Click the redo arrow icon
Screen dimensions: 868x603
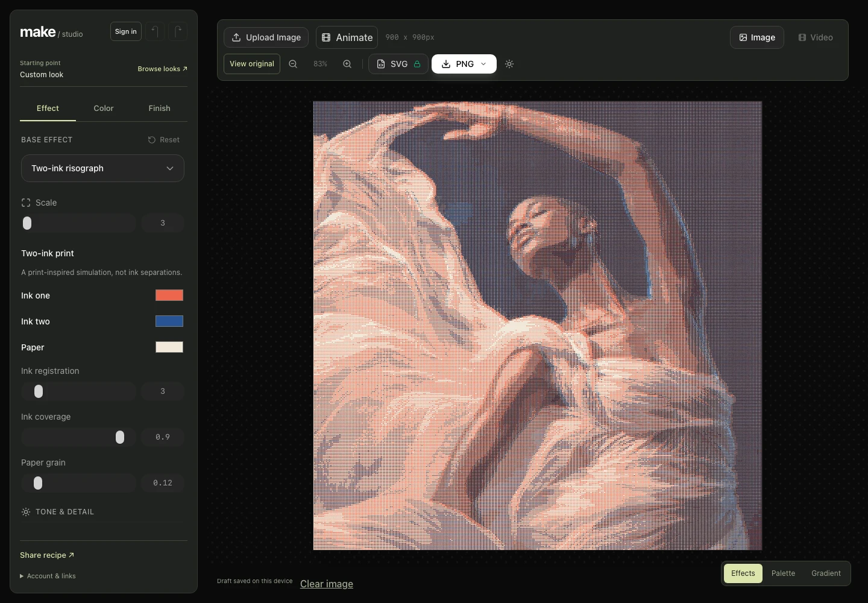tap(178, 31)
